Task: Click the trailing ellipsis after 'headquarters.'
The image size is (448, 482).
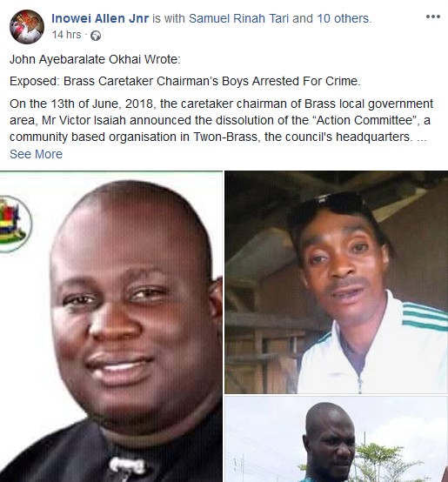Action: pos(422,137)
